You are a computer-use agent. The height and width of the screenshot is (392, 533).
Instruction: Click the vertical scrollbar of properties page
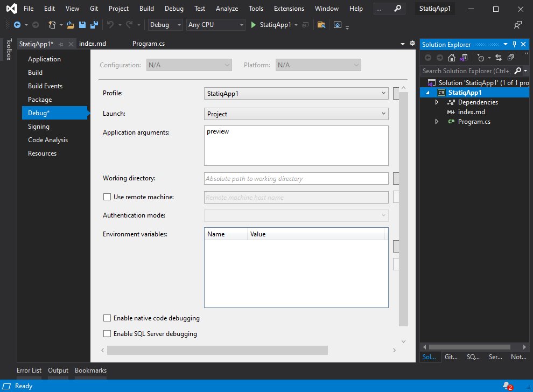click(403, 209)
